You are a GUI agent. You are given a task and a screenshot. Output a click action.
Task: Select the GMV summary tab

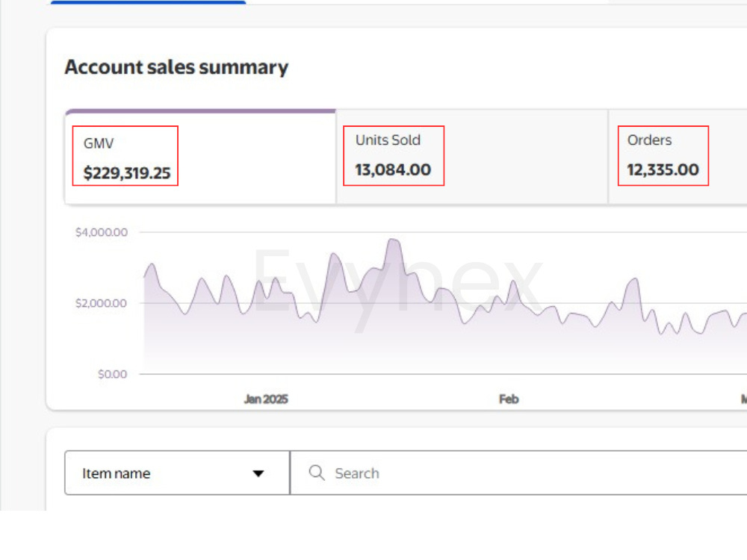click(x=200, y=157)
